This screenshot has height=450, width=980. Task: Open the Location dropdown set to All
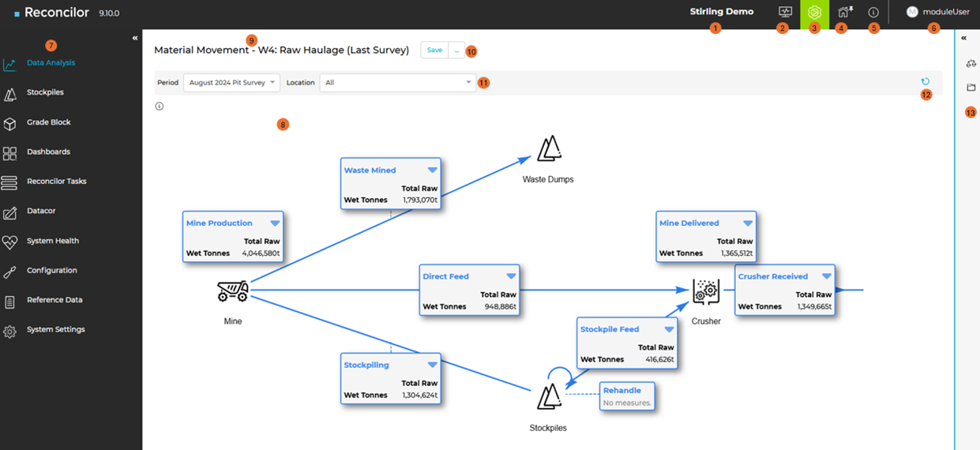pos(398,82)
